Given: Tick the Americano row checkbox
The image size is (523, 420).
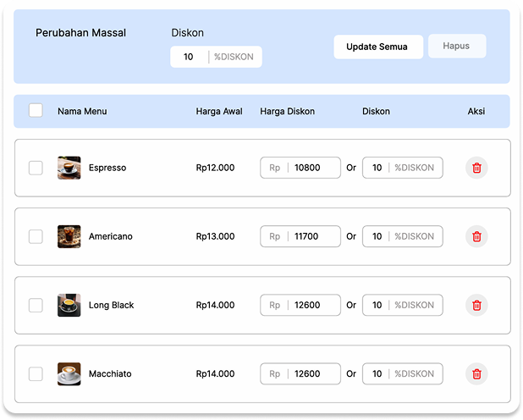Looking at the screenshot, I should [x=36, y=236].
